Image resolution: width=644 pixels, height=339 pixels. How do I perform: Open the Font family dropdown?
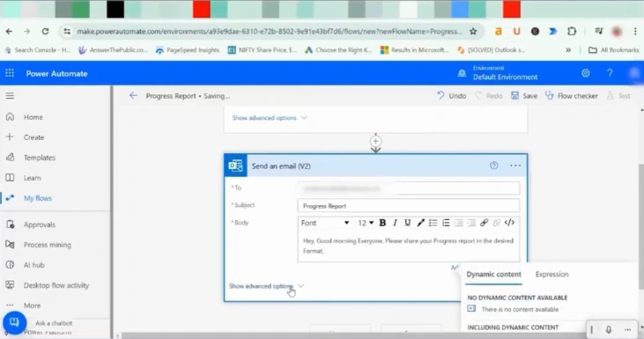tap(325, 223)
